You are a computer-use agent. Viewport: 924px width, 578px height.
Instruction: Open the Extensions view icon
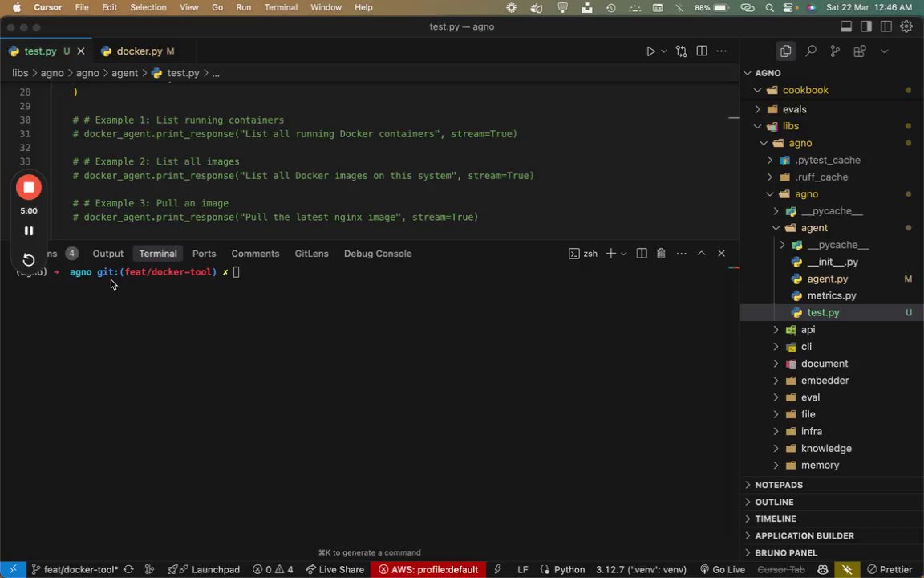tap(860, 51)
